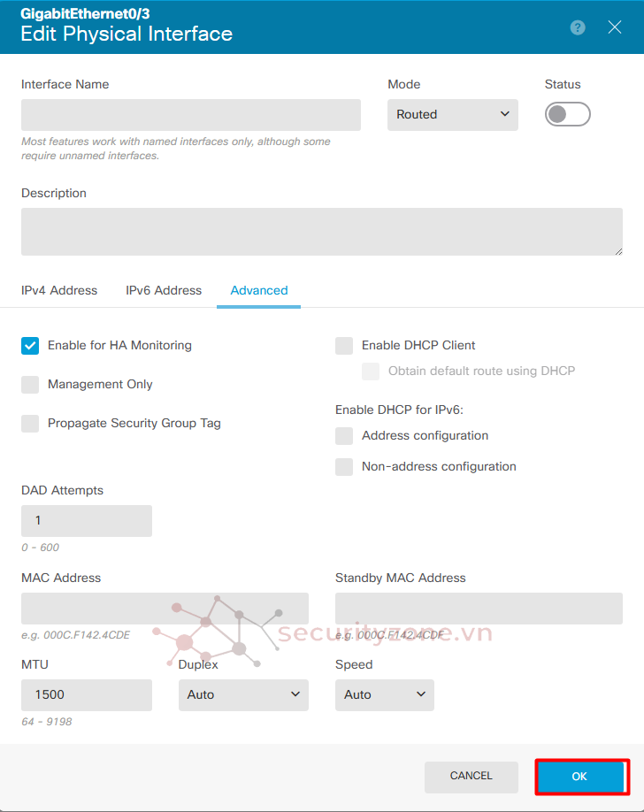The image size is (644, 812).
Task: Select the Advanced tab
Action: pos(258,290)
